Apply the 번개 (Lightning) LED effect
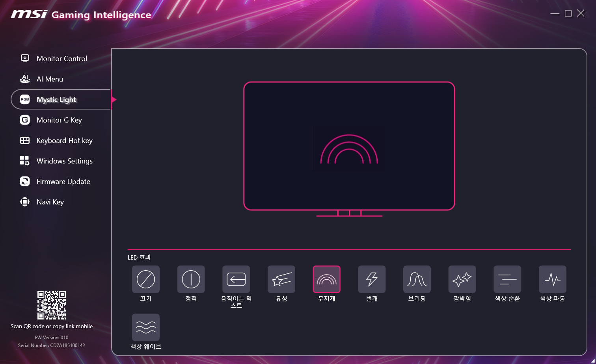 click(372, 279)
